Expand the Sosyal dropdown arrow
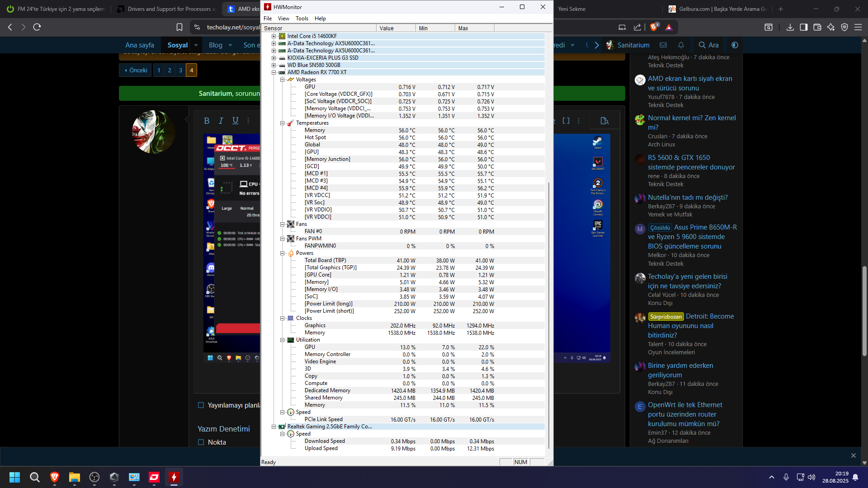 [196, 45]
